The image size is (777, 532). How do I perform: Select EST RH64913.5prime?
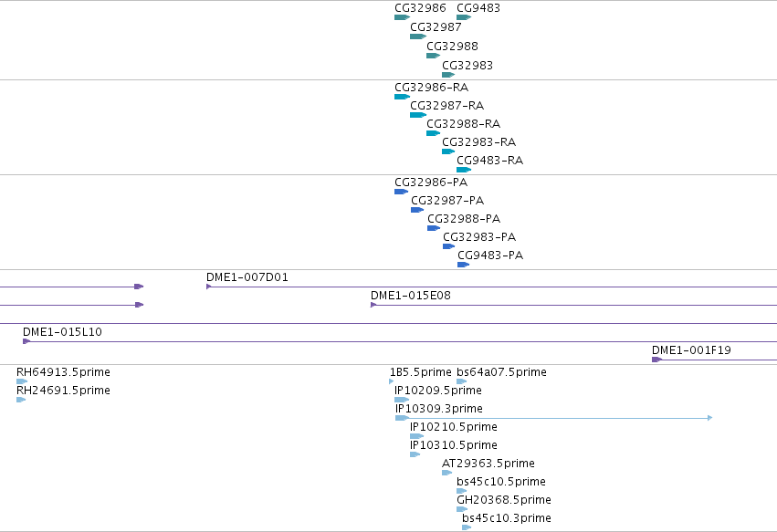coord(63,372)
